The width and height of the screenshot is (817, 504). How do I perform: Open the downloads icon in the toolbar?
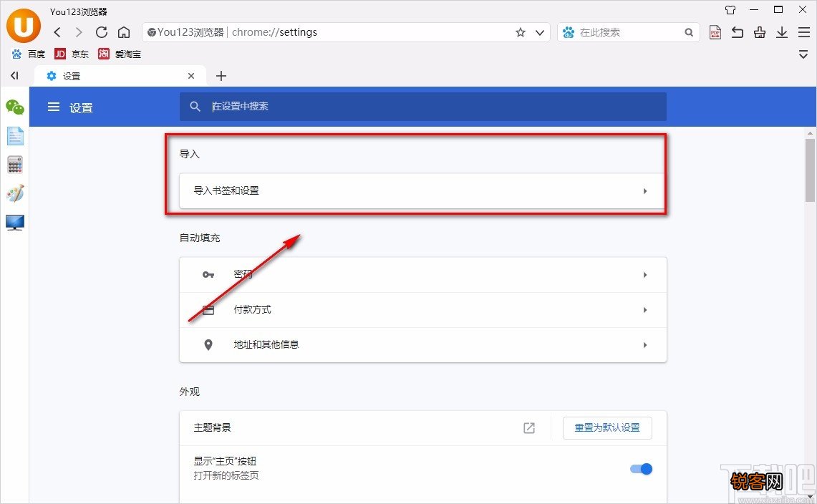tap(782, 32)
